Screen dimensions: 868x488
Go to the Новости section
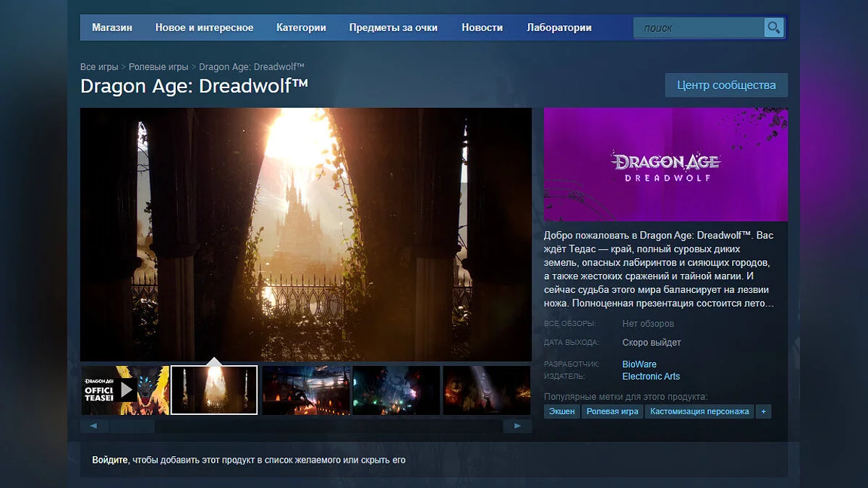(x=482, y=27)
